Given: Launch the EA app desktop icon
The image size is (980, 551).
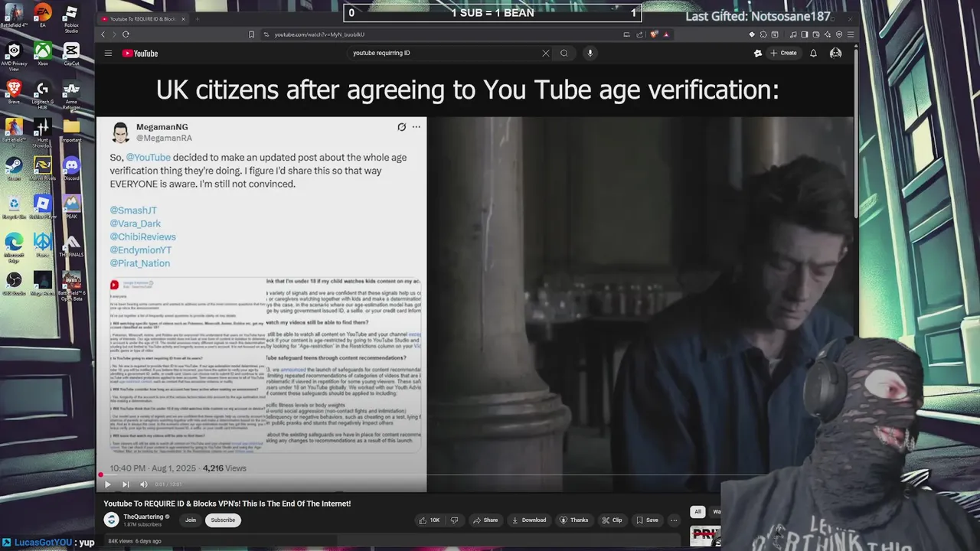Looking at the screenshot, I should click(x=42, y=16).
